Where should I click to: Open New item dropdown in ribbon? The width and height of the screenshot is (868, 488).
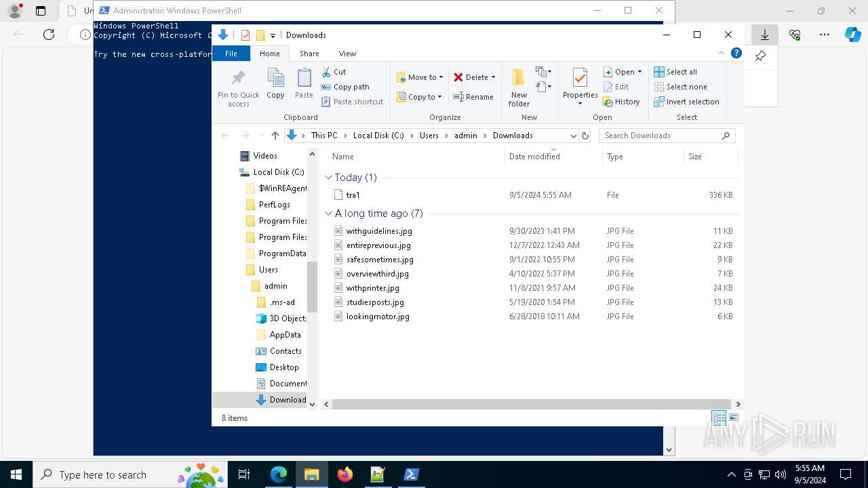click(543, 71)
